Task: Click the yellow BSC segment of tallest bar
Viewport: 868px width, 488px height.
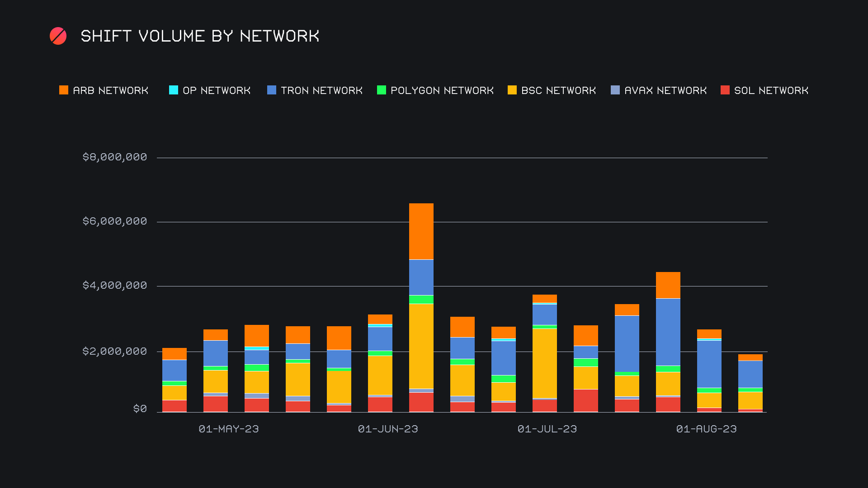Action: click(421, 346)
